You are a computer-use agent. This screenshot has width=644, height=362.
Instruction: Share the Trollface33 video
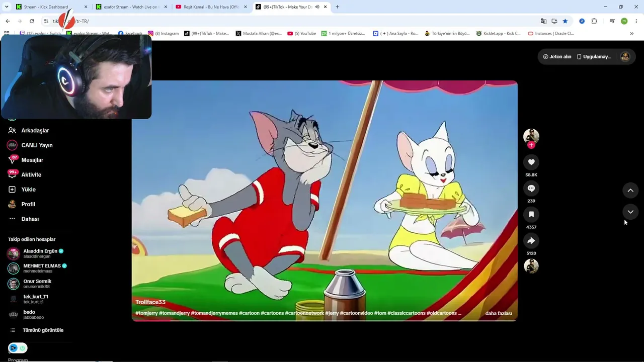[x=531, y=240]
